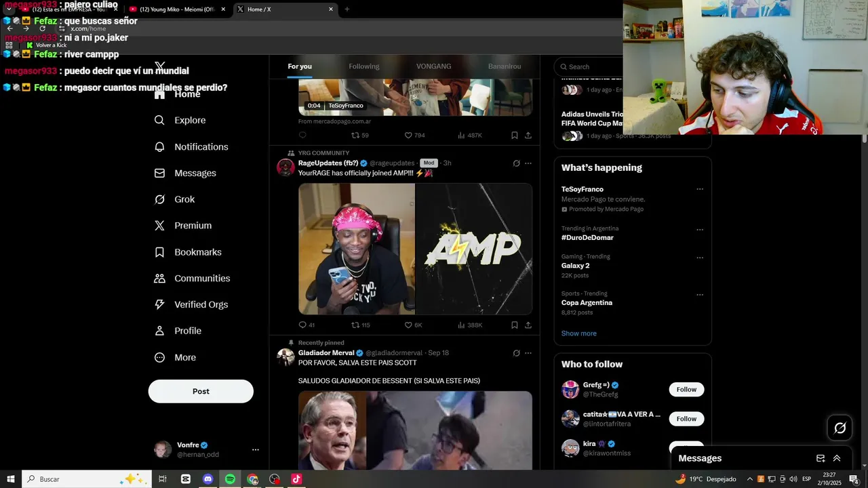This screenshot has width=868, height=488.
Task: Open the Copa Argentina trend
Action: click(587, 303)
